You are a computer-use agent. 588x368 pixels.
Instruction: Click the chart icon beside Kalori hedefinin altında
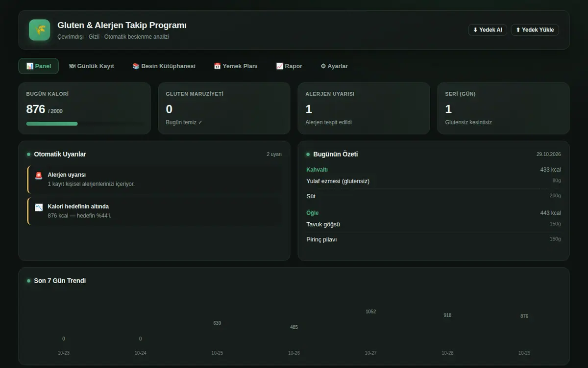(x=39, y=207)
